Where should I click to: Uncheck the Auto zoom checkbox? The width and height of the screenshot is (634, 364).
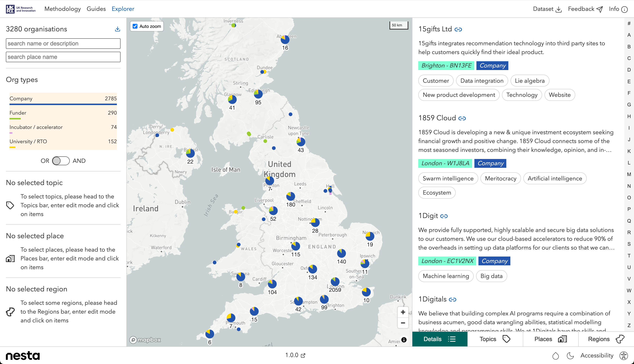135,26
